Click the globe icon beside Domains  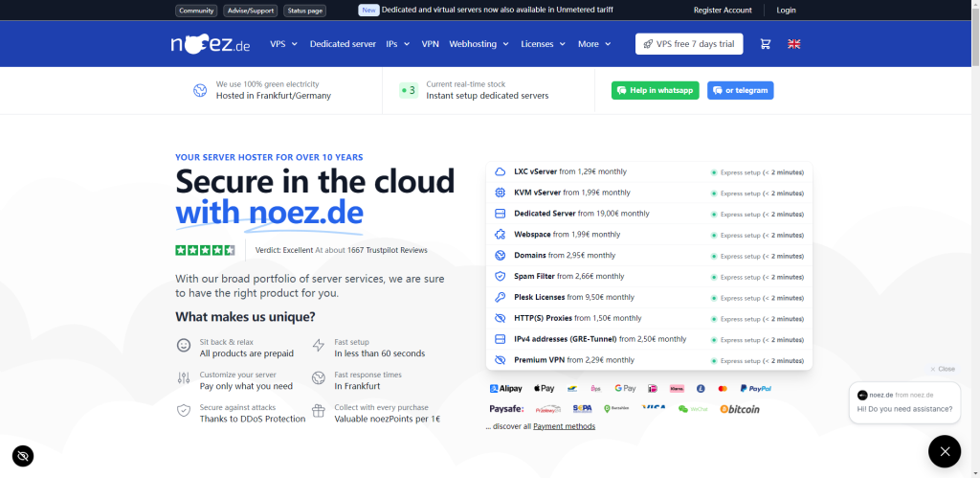tap(500, 255)
